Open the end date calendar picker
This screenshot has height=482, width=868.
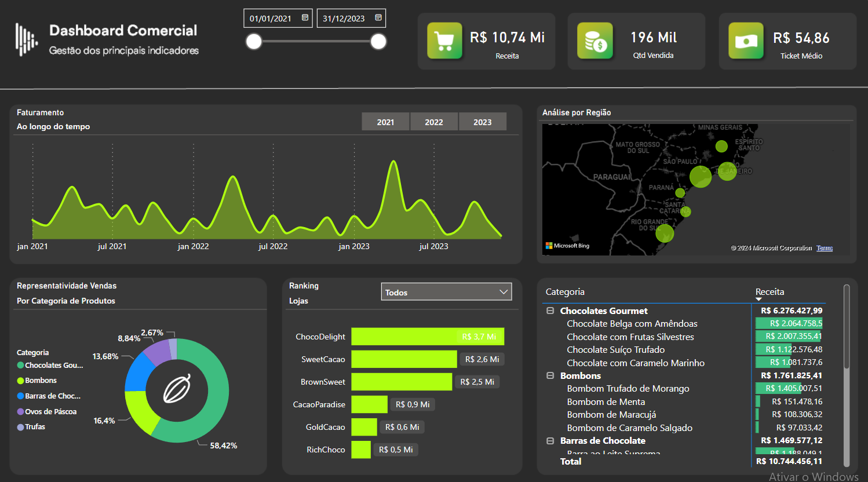click(378, 18)
